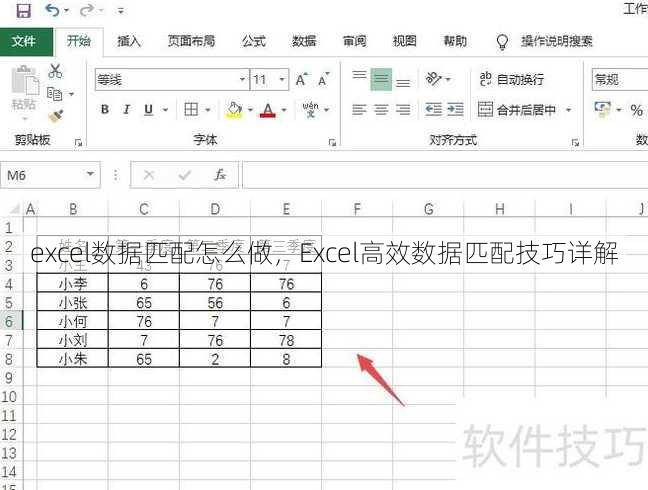This screenshot has width=648, height=490.
Task: Open the Quick Access Toolbar customize arrow
Action: pyautogui.click(x=121, y=11)
